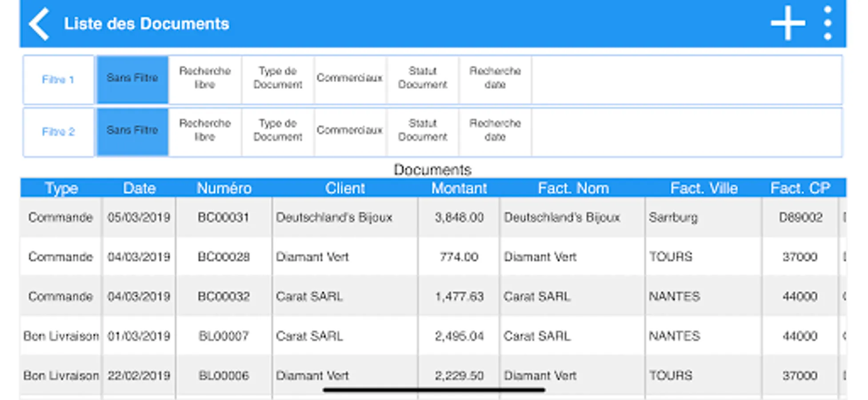The width and height of the screenshot is (868, 400).
Task: Sort by the Type column header
Action: pos(61,188)
